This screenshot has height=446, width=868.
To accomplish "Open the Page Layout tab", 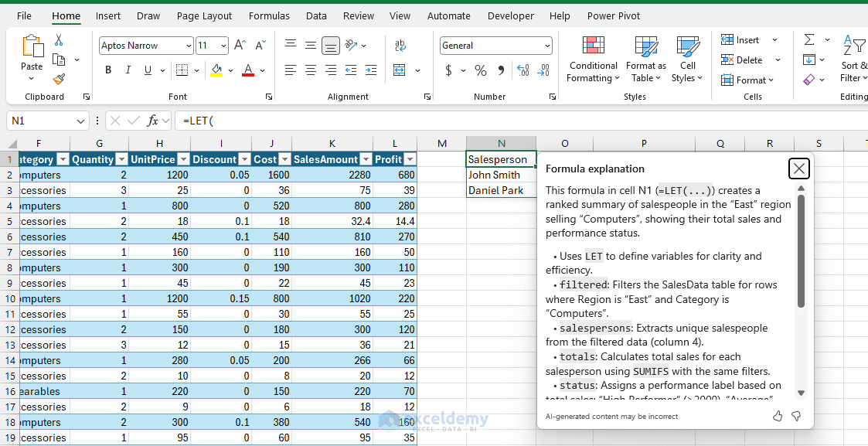I will tap(204, 16).
